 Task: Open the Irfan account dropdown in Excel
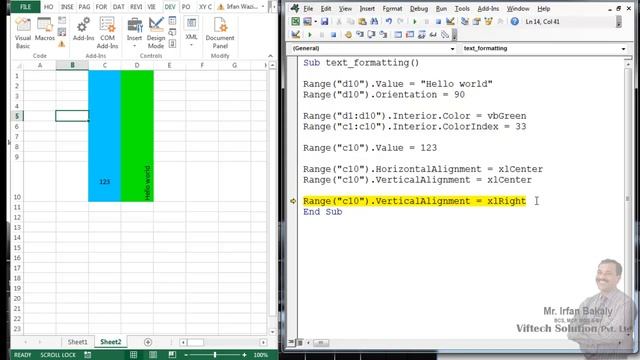tap(263, 7)
